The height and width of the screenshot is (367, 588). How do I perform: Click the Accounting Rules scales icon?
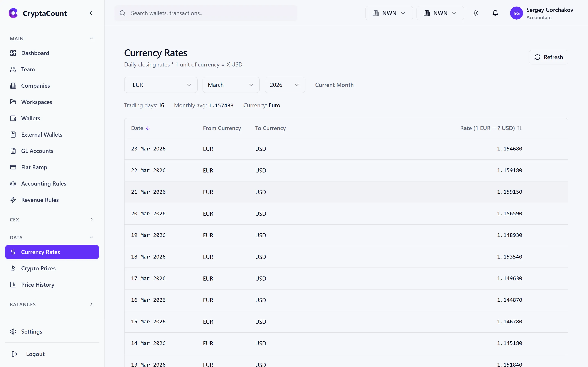pos(13,183)
